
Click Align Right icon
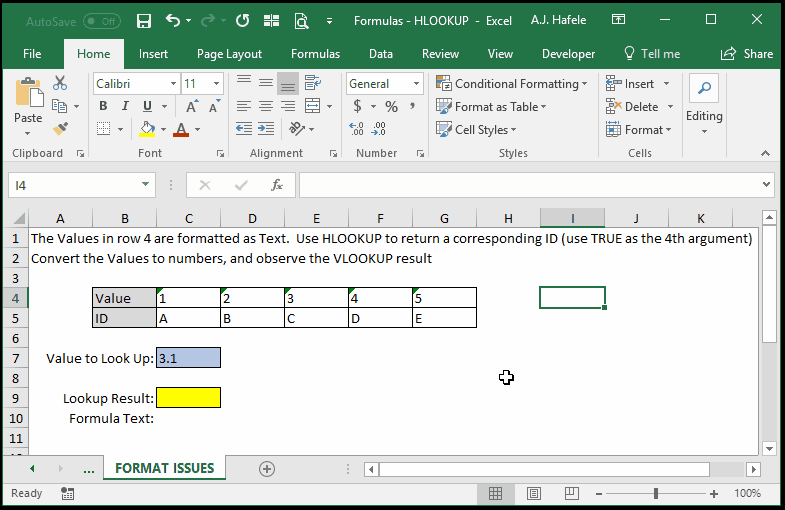click(288, 106)
